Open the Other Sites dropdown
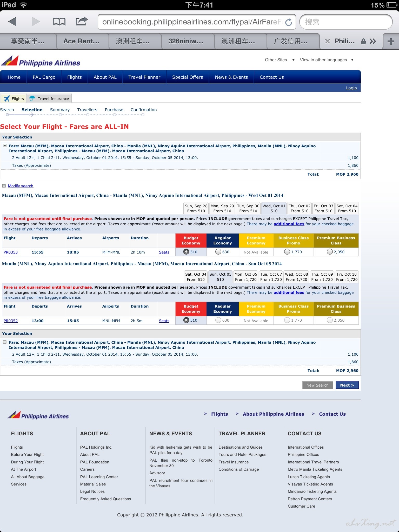This screenshot has width=399, height=532. pyautogui.click(x=280, y=60)
